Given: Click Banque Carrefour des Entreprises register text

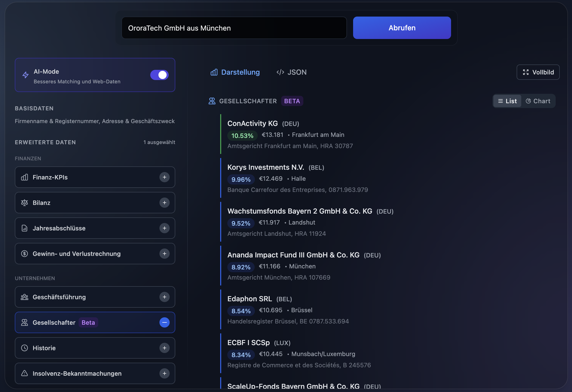Looking at the screenshot, I should [x=297, y=190].
